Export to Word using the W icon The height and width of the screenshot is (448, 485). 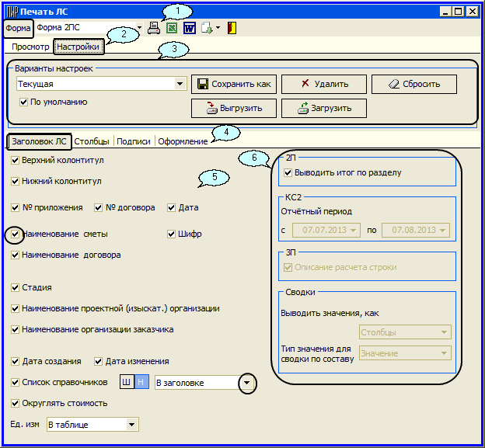pos(189,28)
